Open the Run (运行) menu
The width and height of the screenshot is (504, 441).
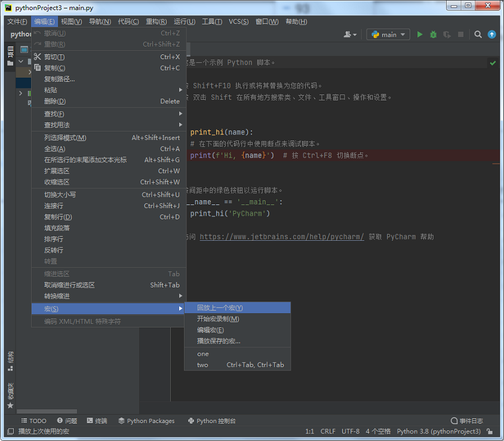tap(185, 22)
